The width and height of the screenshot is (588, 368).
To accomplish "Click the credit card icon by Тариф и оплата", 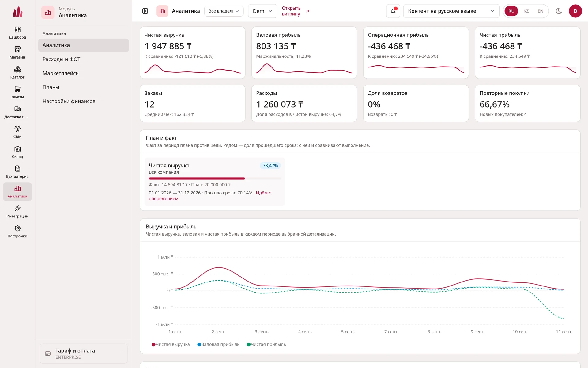I will click(48, 354).
